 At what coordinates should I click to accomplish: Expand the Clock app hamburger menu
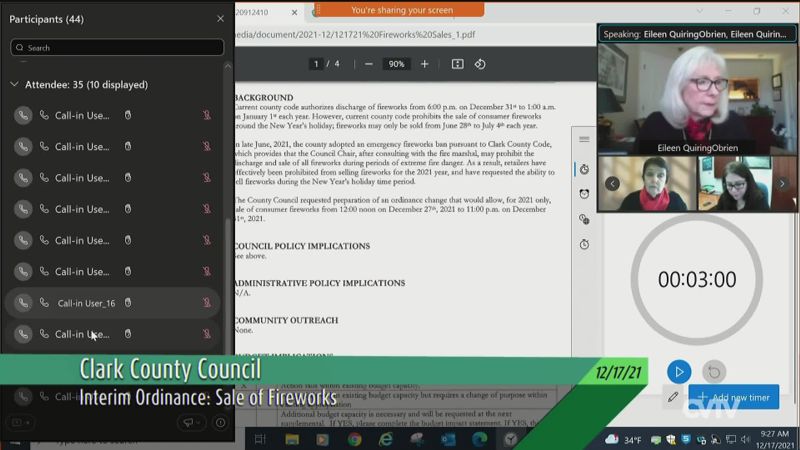pyautogui.click(x=584, y=139)
